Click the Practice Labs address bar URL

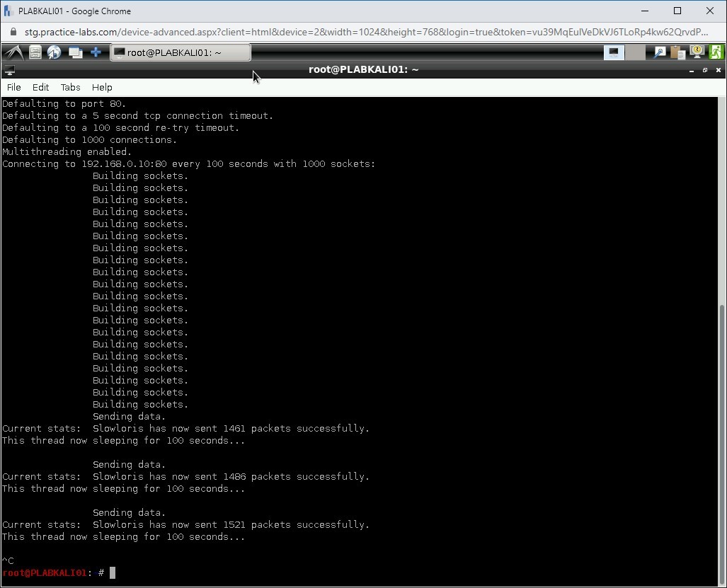pyautogui.click(x=283, y=32)
